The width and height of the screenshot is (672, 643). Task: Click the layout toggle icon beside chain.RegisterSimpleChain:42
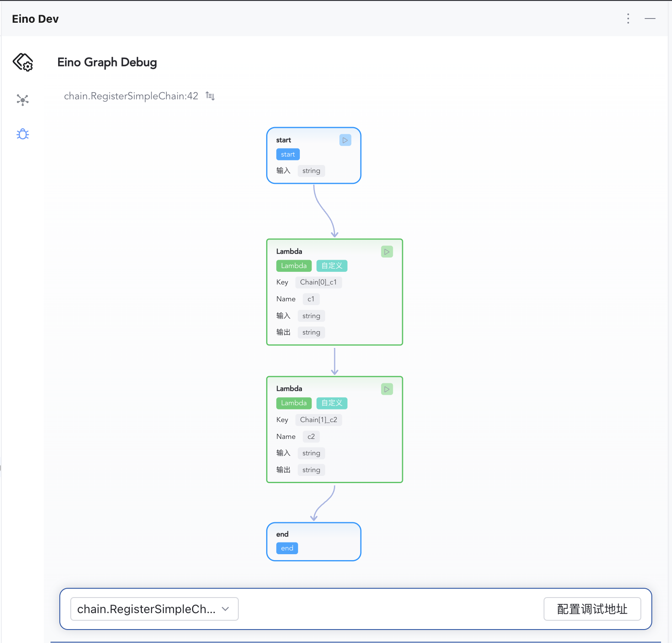tap(210, 96)
